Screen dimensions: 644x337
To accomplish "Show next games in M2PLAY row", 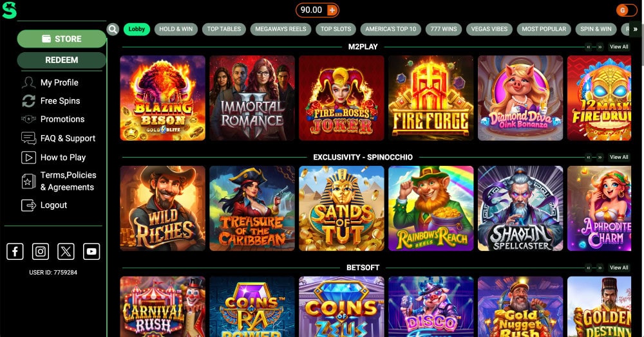I will pos(600,47).
